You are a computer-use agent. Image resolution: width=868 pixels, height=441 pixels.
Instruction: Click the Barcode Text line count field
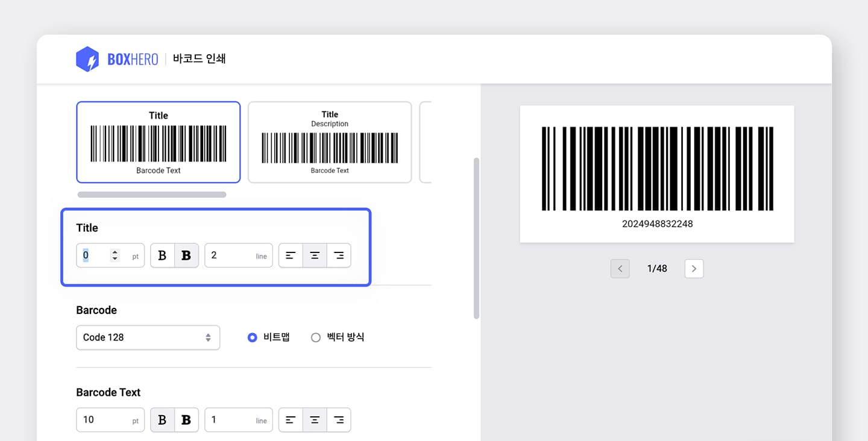pos(239,420)
